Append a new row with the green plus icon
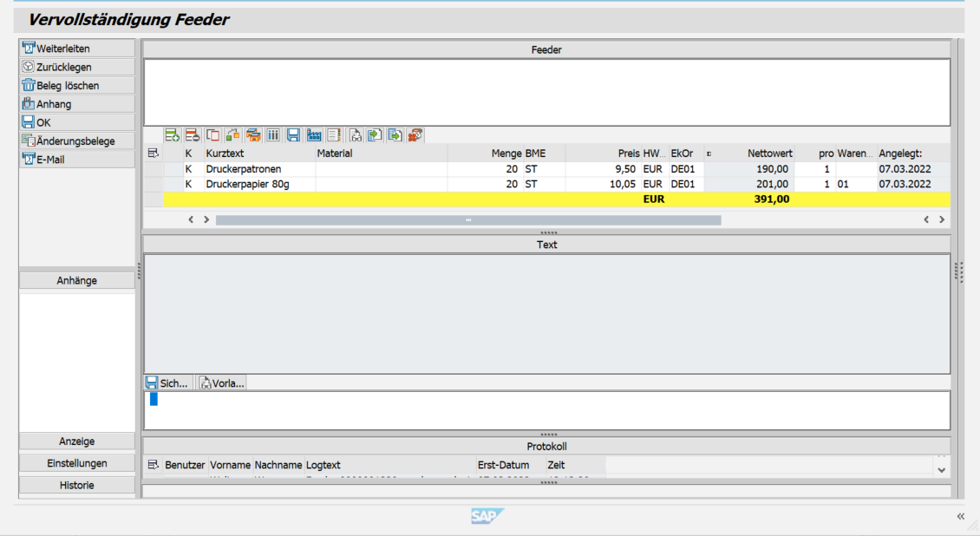 click(x=172, y=134)
